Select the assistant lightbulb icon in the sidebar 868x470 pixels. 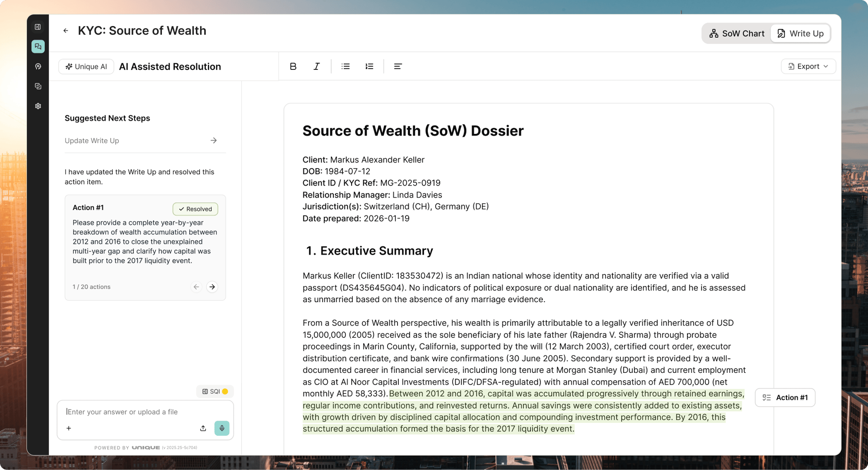point(38,66)
